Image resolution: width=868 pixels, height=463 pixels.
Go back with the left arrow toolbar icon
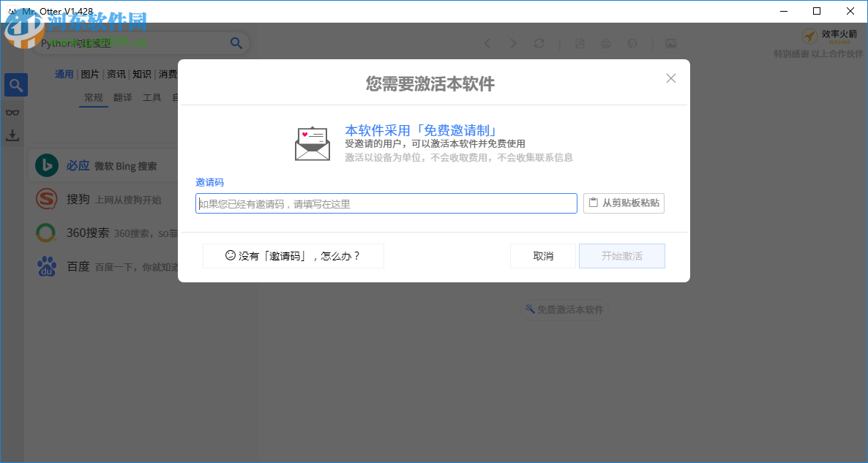tap(487, 44)
